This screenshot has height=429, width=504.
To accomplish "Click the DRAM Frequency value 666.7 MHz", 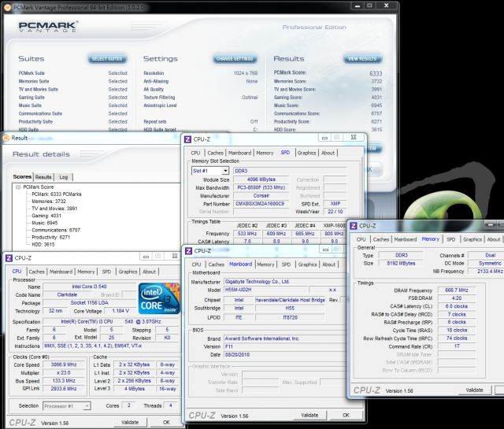I will point(457,290).
